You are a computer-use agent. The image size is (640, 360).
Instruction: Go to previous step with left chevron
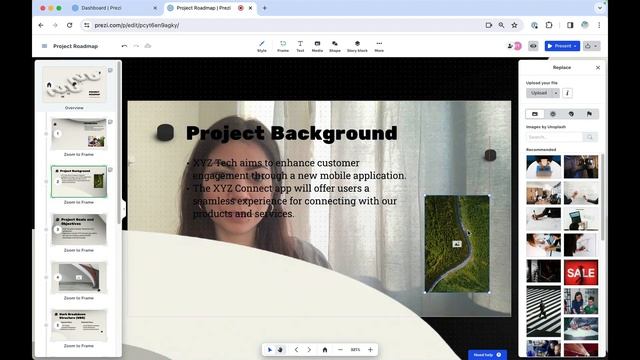(296, 350)
